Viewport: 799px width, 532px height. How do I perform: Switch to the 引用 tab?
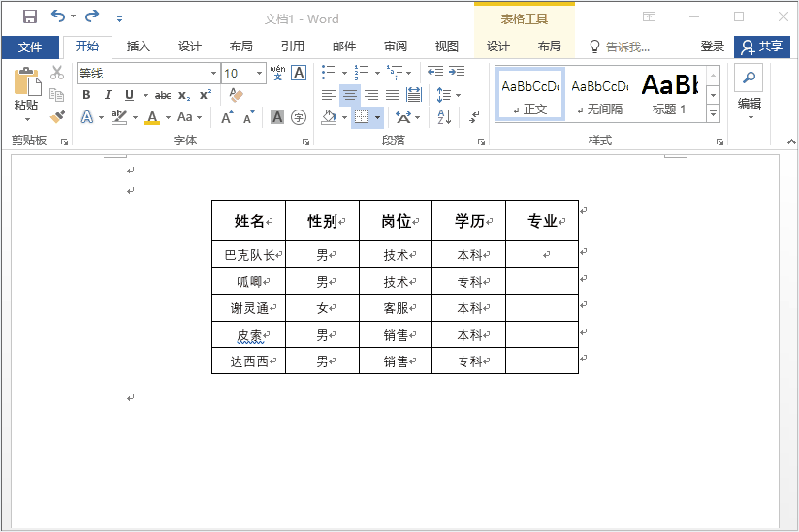point(293,47)
